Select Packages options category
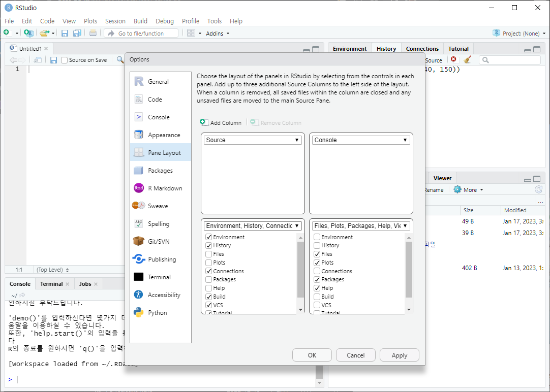550x392 pixels. (x=160, y=171)
